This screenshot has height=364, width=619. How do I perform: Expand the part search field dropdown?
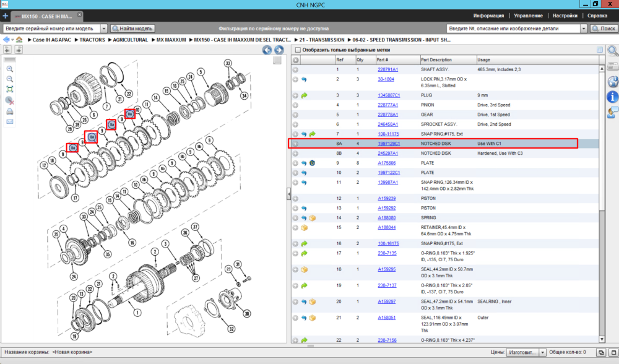584,28
